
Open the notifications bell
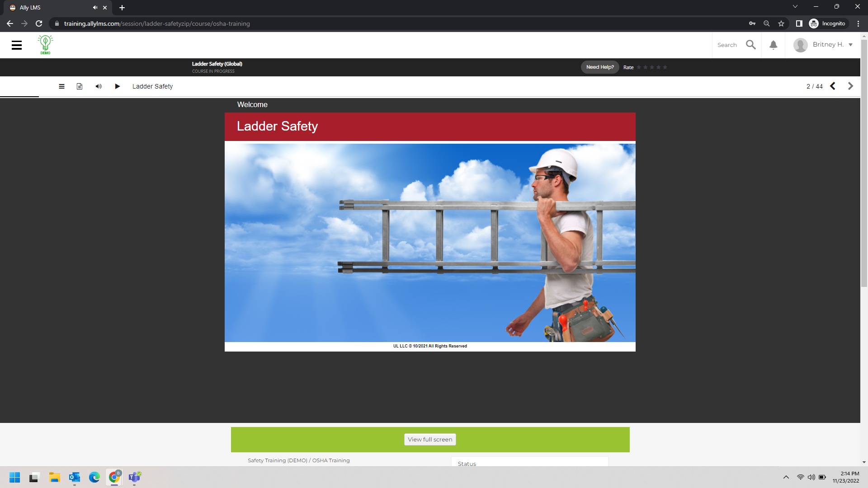click(774, 45)
